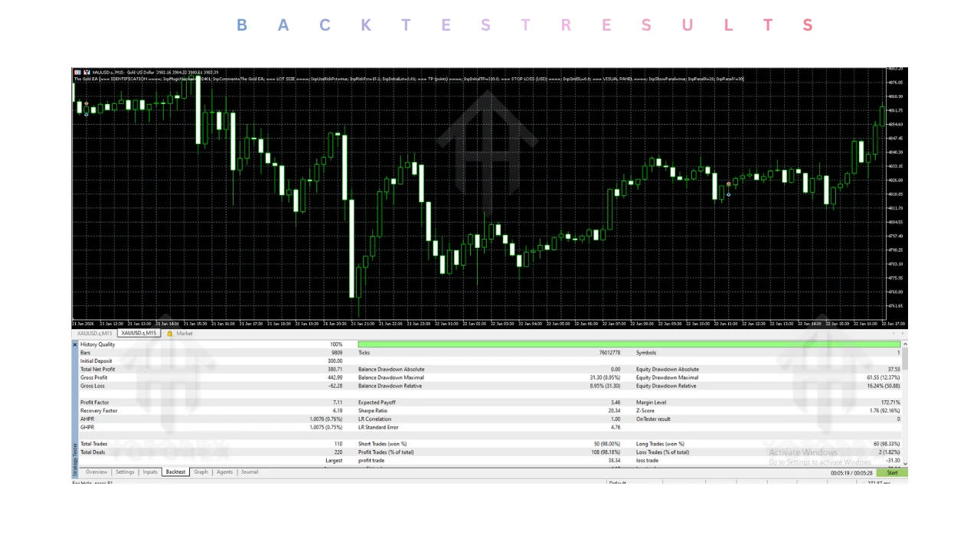Select Profit Trades value 108 (98.18%)

point(605,452)
